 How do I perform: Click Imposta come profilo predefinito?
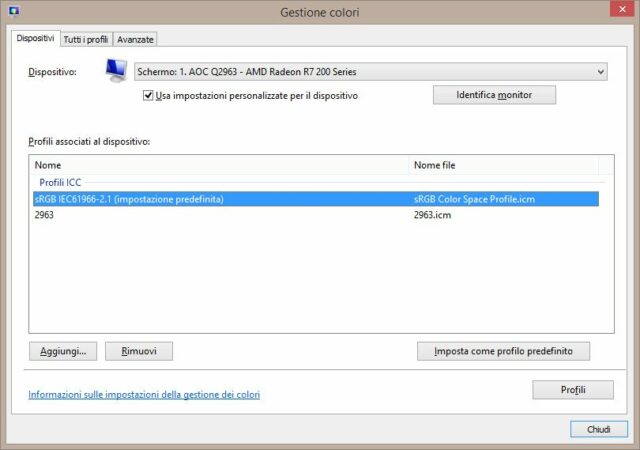coord(503,351)
